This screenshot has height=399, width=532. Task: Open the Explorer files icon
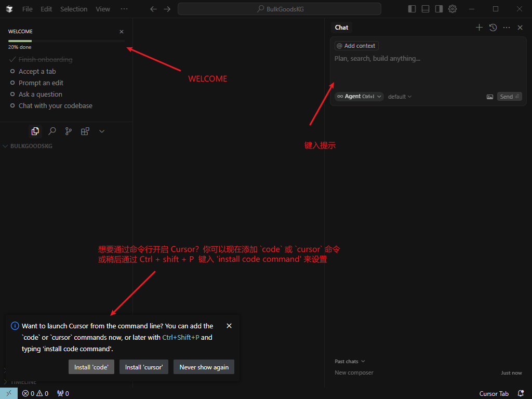click(35, 131)
